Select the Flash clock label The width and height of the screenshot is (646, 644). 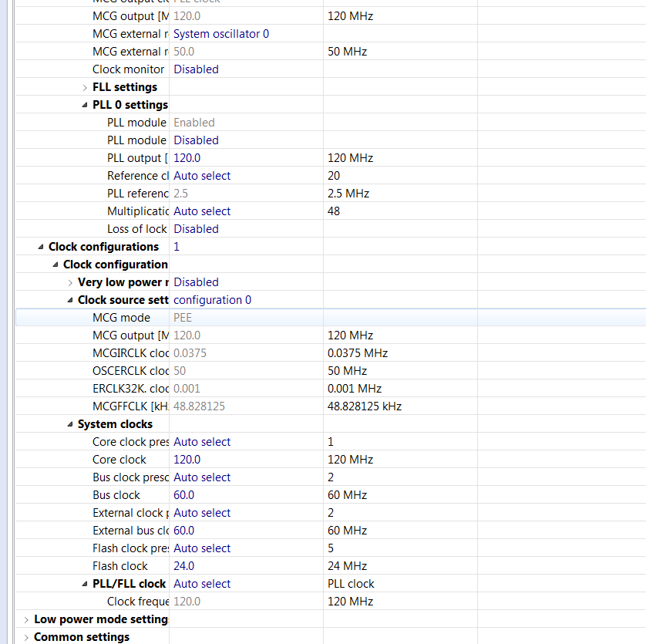pos(120,565)
